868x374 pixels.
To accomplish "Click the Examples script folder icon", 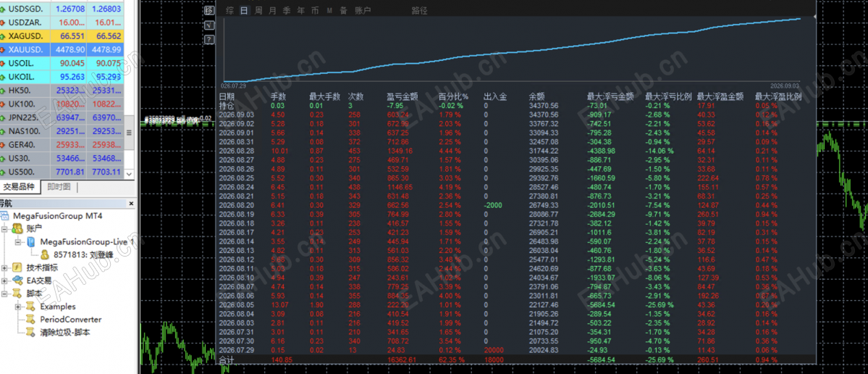I will click(x=31, y=307).
